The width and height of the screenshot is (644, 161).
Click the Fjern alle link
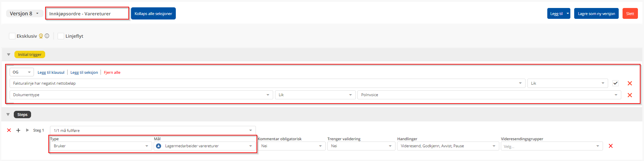(112, 73)
